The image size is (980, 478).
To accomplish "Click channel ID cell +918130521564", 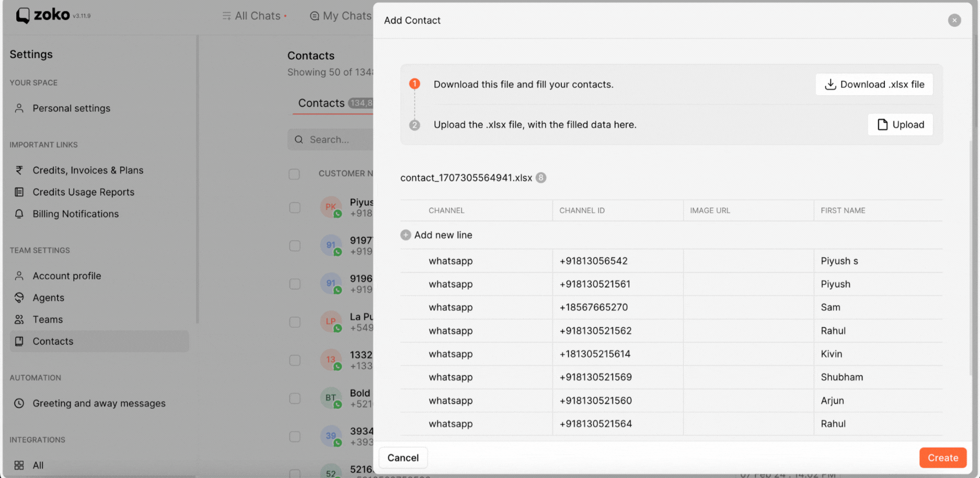I will [x=618, y=424].
